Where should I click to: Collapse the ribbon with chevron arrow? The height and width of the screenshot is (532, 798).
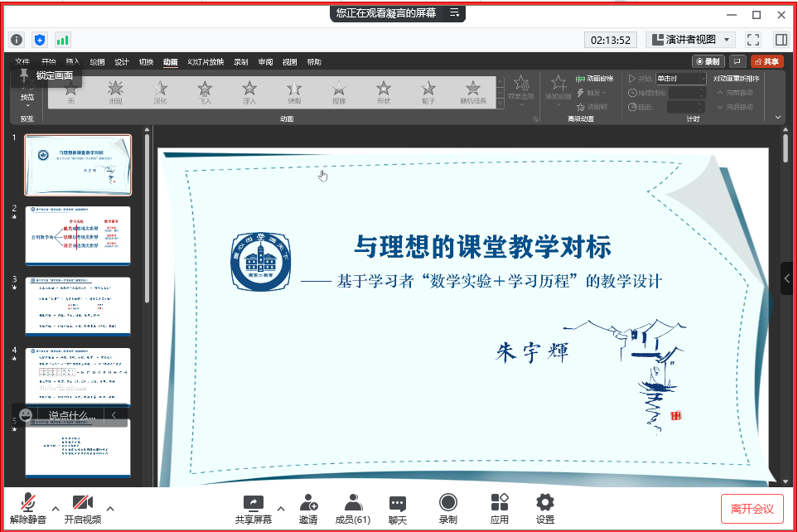tap(777, 118)
